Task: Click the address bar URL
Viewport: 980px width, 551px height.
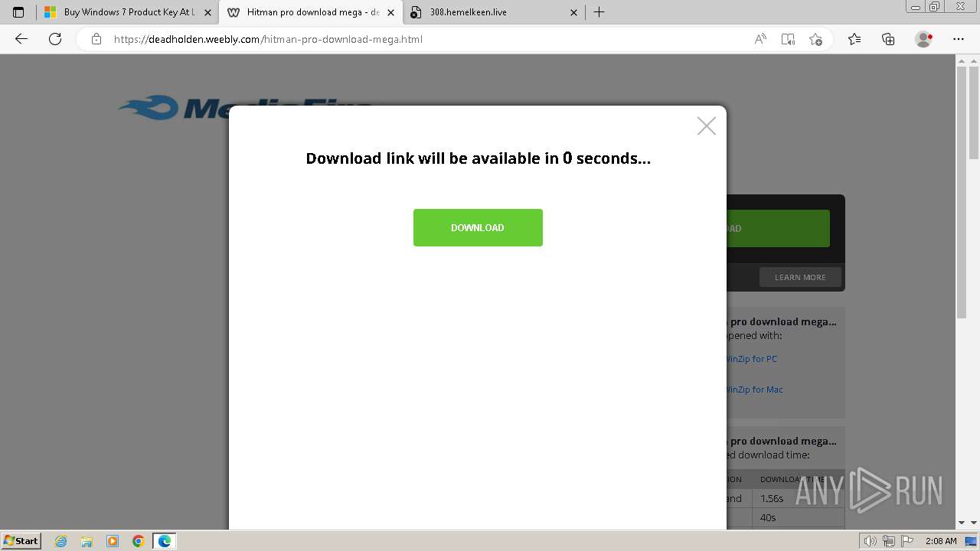Action: [x=268, y=39]
